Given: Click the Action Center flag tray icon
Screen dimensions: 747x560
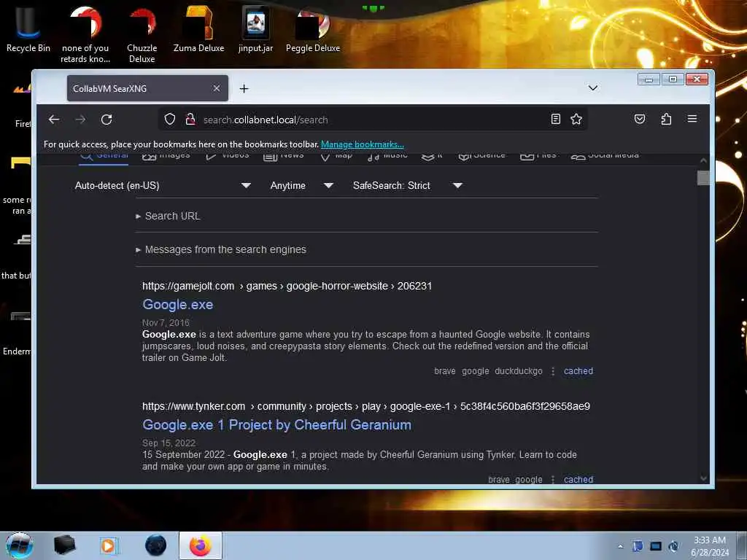Looking at the screenshot, I should click(x=638, y=546).
